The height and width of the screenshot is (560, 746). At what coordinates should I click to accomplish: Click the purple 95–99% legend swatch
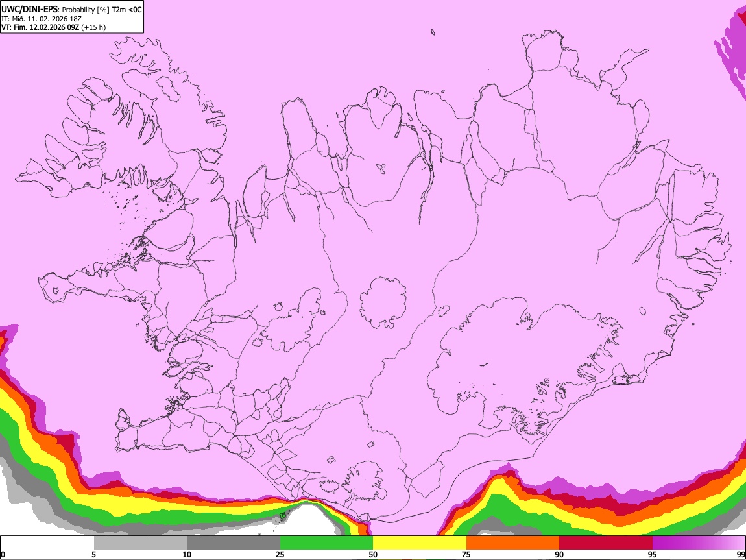point(699,543)
